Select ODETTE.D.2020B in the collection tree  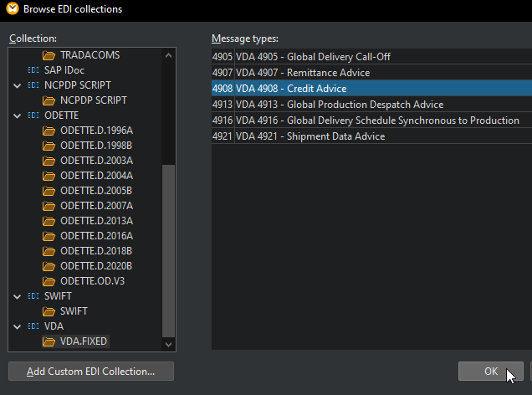(x=96, y=266)
